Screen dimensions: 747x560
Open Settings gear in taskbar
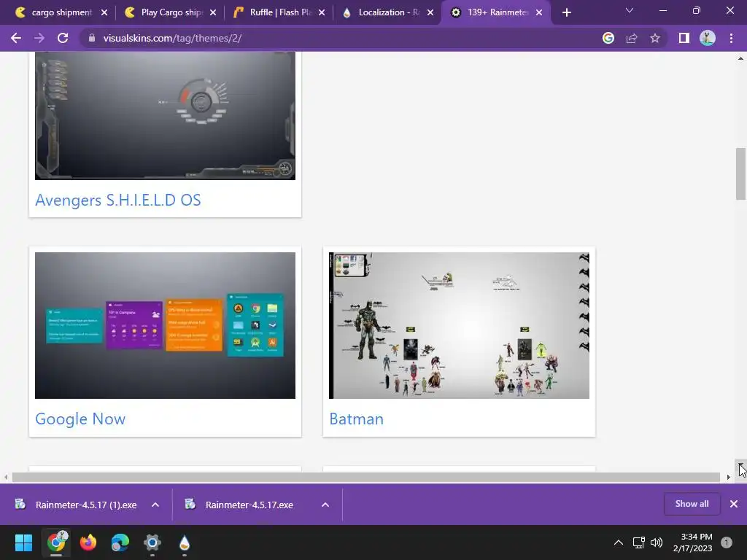pyautogui.click(x=152, y=542)
